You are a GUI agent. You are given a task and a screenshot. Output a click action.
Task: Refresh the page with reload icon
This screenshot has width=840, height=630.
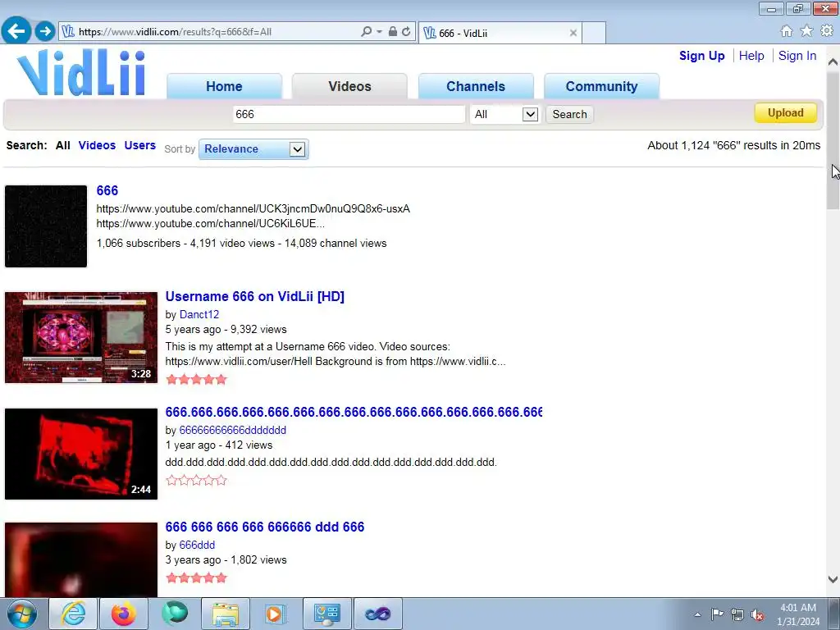coord(406,32)
